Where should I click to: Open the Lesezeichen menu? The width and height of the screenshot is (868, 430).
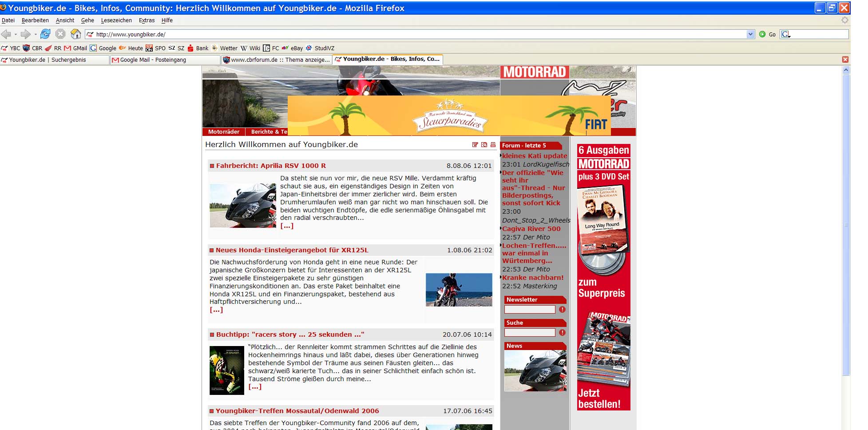[116, 20]
